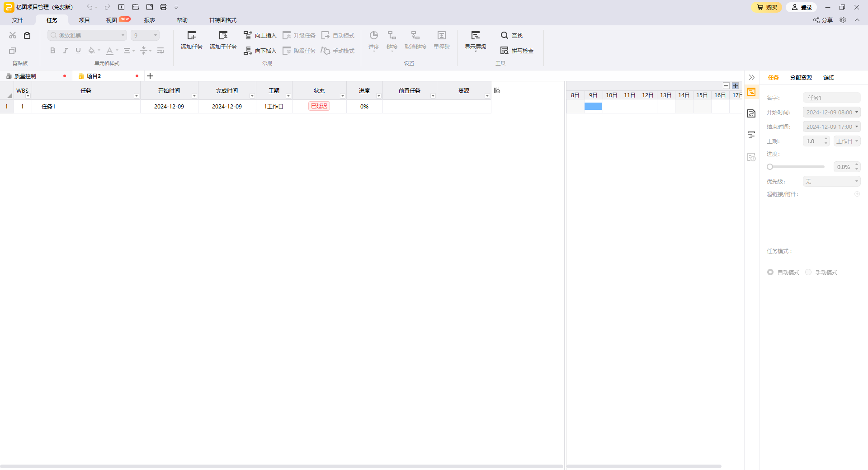Open the 文件 menu
This screenshot has width=868, height=470.
pyautogui.click(x=18, y=20)
